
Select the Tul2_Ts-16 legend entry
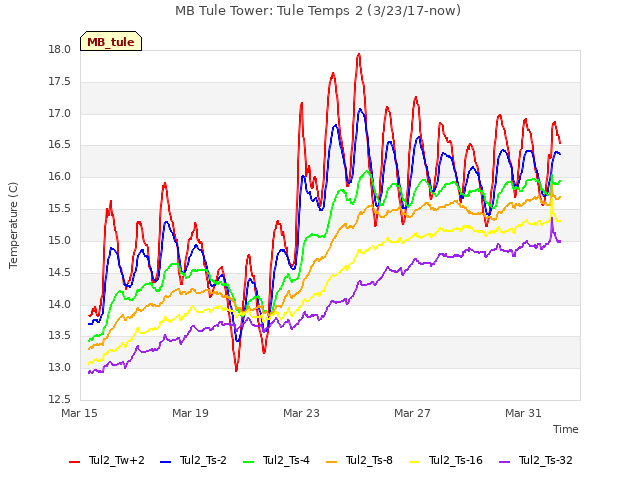[446, 460]
